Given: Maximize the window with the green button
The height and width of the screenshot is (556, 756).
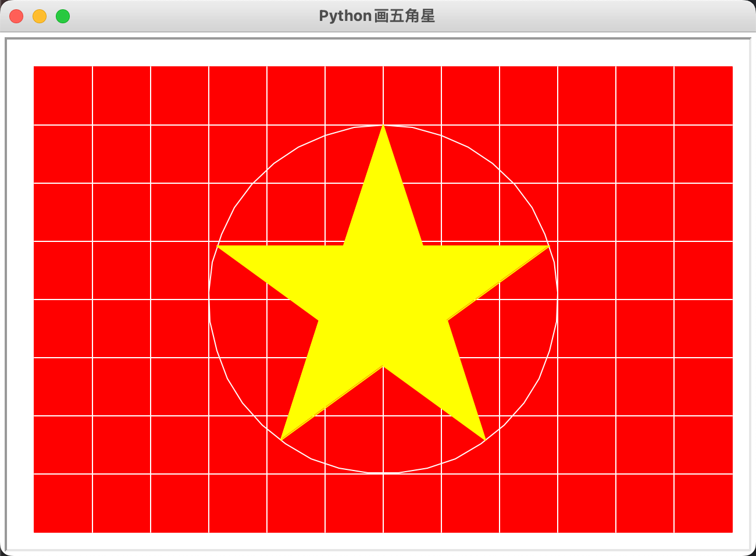Looking at the screenshot, I should point(63,16).
